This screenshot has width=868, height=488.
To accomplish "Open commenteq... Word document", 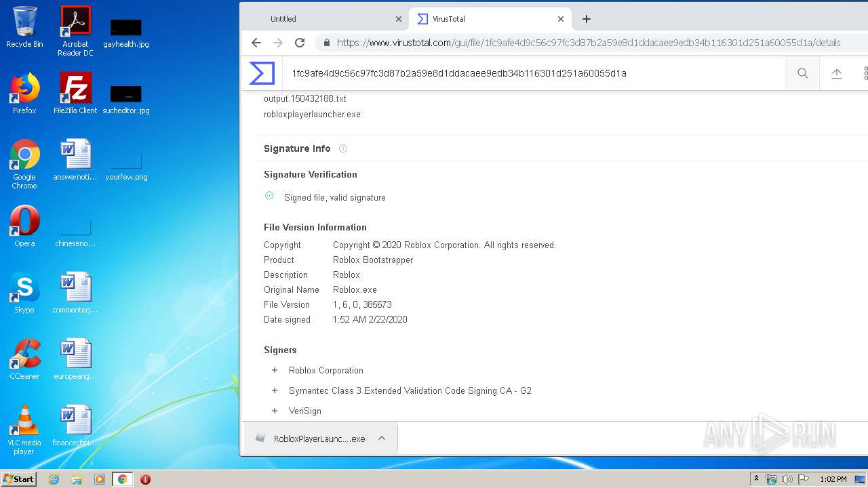I will click(75, 293).
